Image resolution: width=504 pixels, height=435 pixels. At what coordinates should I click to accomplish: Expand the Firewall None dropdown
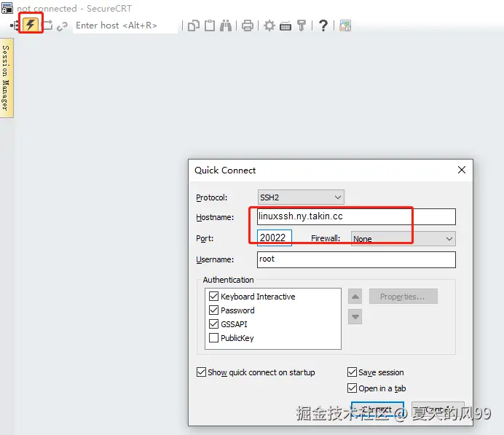coord(403,239)
